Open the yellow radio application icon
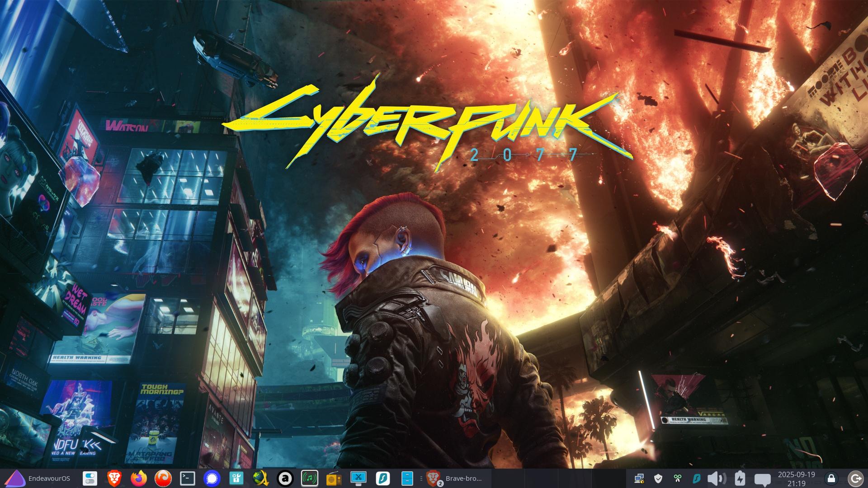The height and width of the screenshot is (488, 868). 334,478
